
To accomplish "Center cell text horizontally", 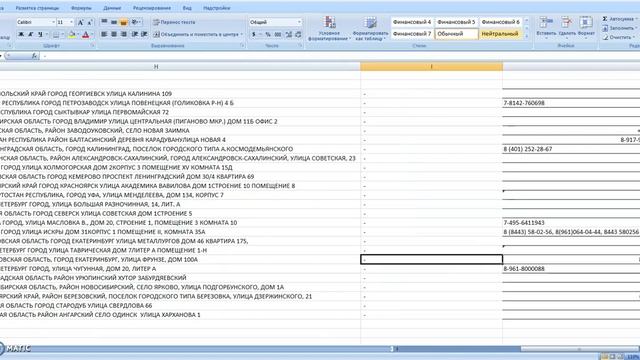I will [114, 35].
